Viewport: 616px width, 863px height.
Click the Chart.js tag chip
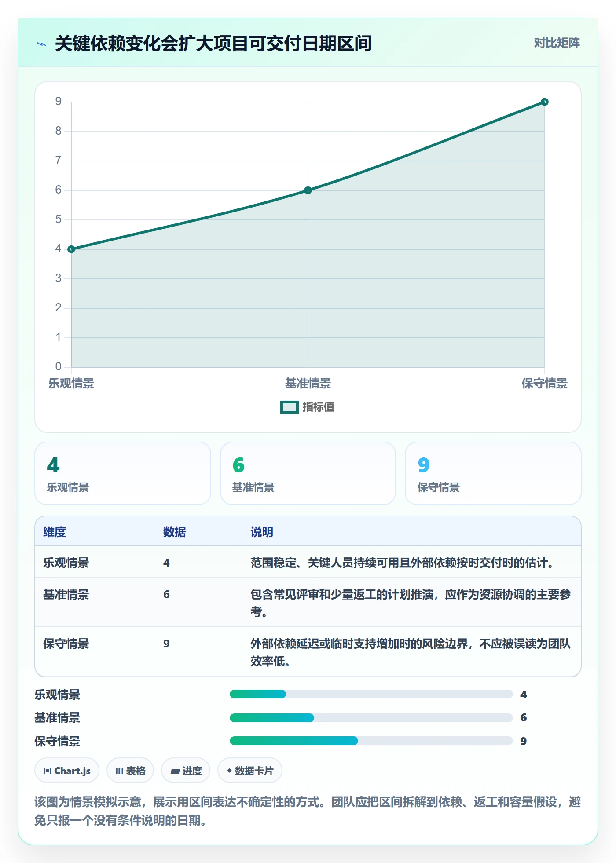pos(67,771)
